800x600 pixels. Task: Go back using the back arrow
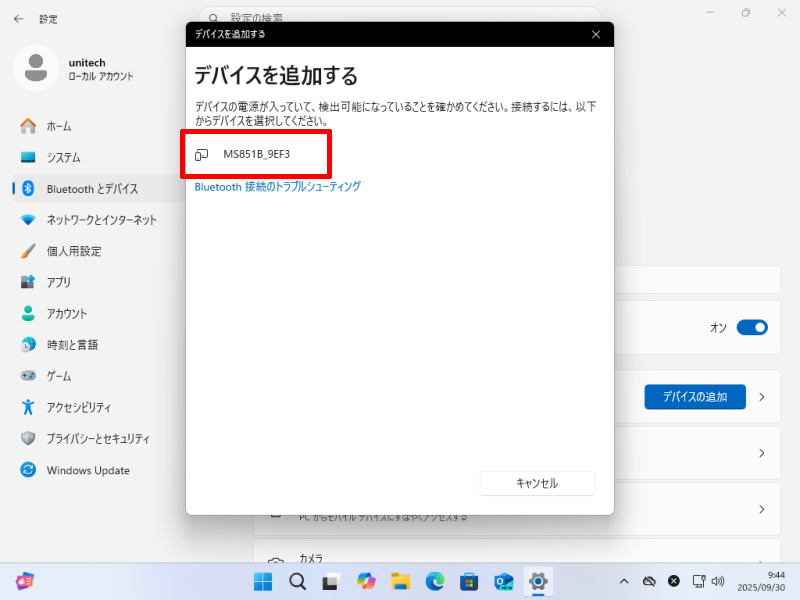point(18,18)
